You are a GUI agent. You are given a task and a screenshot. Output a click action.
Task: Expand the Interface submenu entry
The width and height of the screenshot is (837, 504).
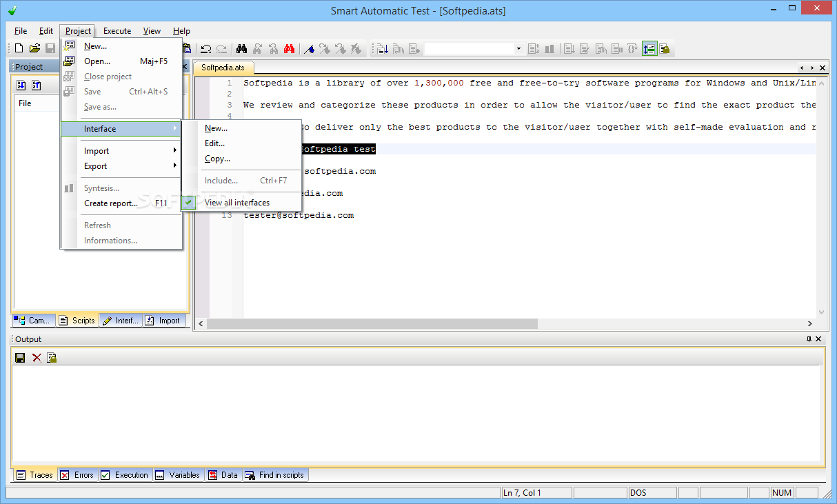pyautogui.click(x=121, y=129)
